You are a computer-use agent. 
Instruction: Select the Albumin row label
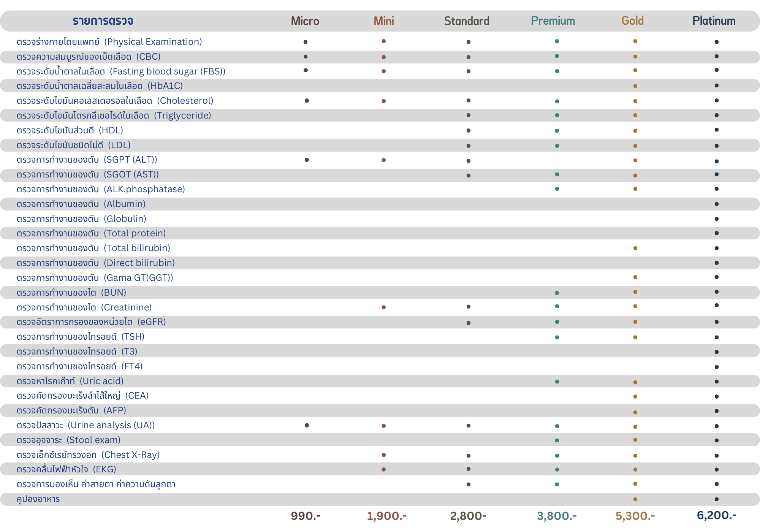pos(81,204)
